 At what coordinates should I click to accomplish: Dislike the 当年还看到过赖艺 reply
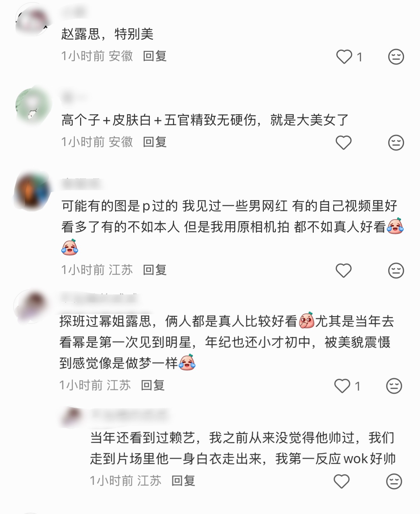tap(394, 481)
